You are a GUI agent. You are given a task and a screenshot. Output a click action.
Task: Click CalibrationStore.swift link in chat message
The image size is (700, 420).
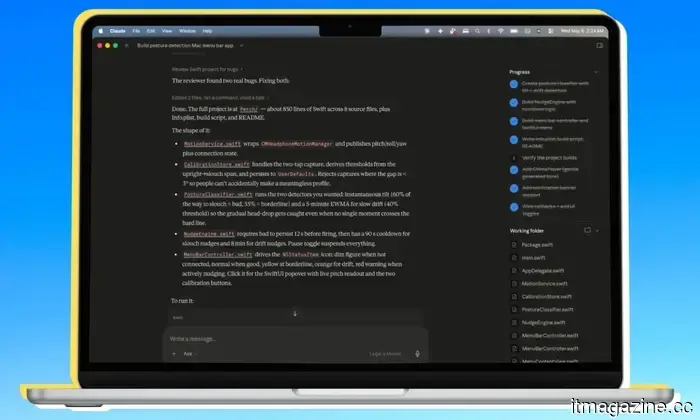tap(217, 165)
